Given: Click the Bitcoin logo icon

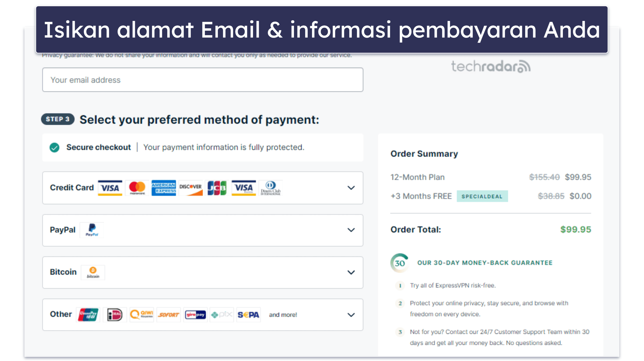Looking at the screenshot, I should click(93, 272).
